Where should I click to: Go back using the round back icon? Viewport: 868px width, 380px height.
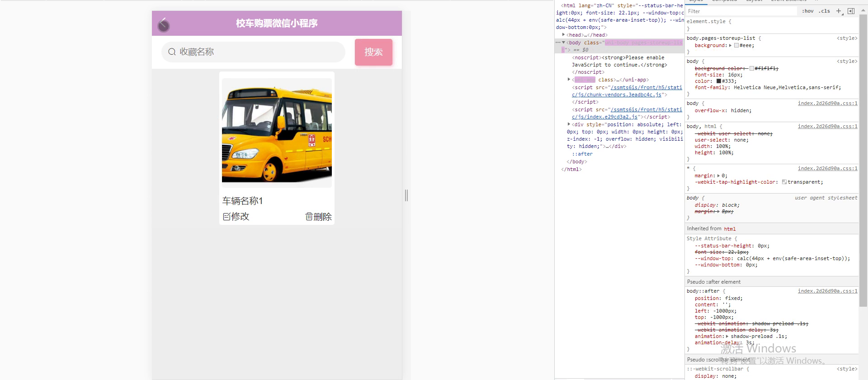[x=164, y=25]
